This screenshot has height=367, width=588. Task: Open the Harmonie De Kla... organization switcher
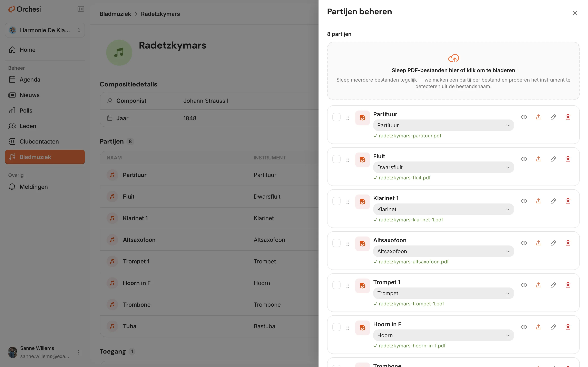pos(45,30)
